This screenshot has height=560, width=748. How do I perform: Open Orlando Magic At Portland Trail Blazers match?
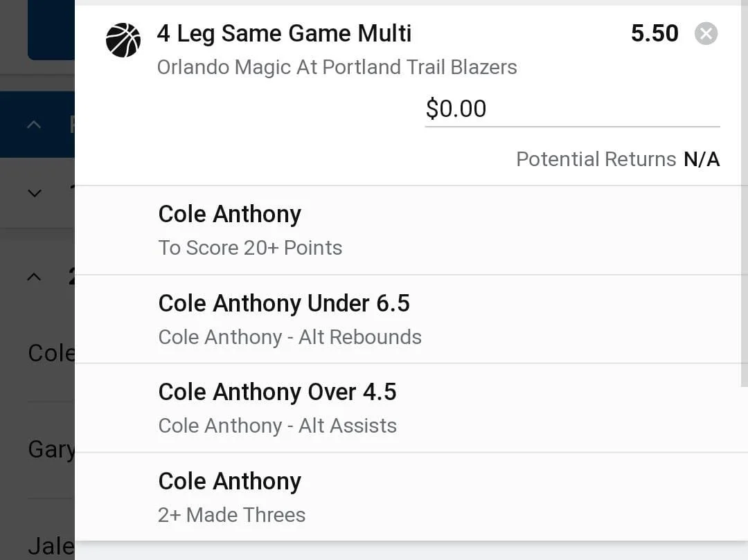(337, 67)
